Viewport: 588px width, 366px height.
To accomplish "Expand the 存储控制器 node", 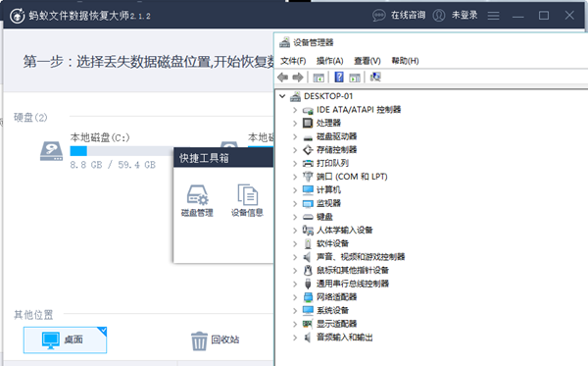I will click(x=295, y=150).
